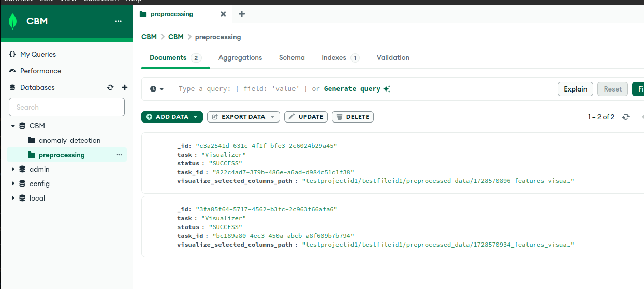The image size is (644, 289).
Task: Open the CBM connection options menu
Action: (x=119, y=21)
